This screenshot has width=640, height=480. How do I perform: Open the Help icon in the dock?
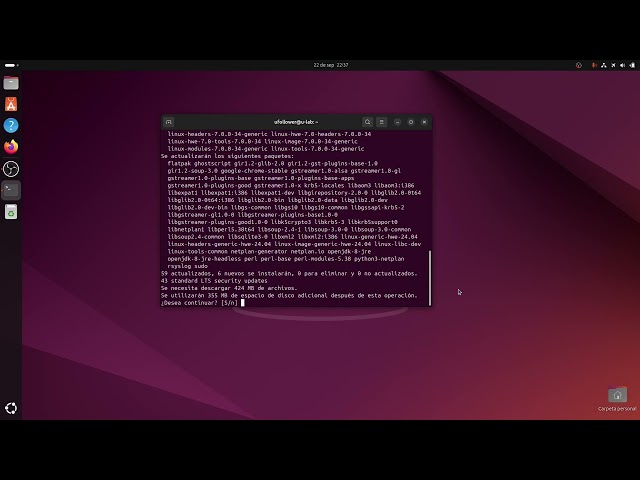point(11,125)
